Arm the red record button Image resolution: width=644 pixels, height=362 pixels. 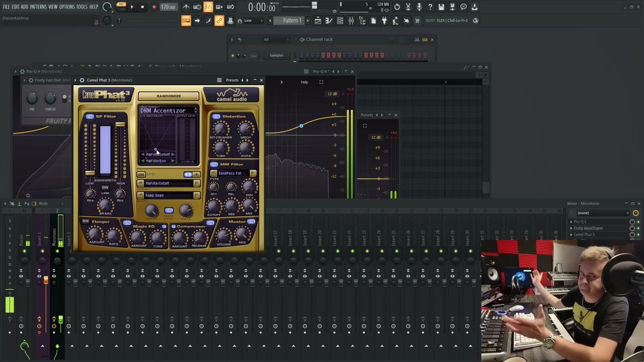(154, 7)
